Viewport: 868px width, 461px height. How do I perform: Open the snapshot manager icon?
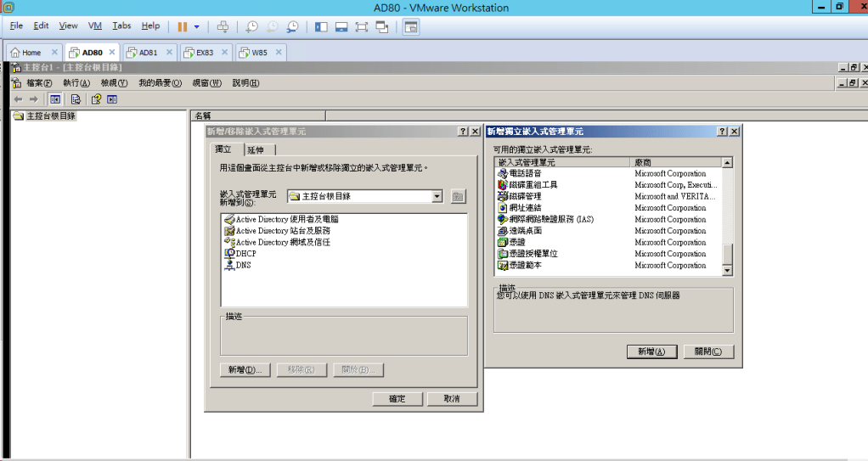pyautogui.click(x=292, y=26)
